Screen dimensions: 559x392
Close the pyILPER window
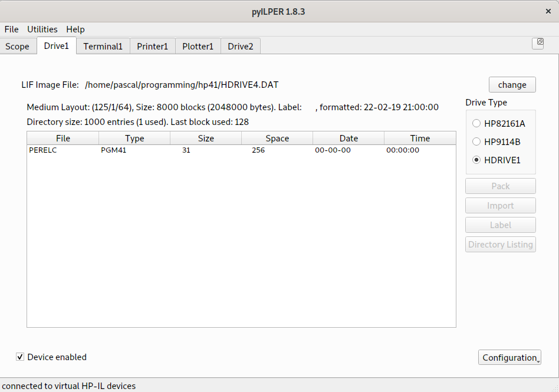[x=548, y=11]
